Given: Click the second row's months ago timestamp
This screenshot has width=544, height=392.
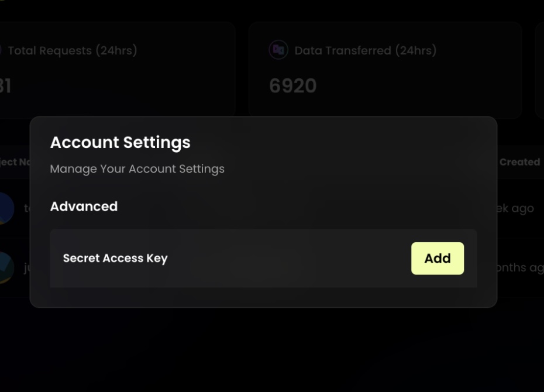Looking at the screenshot, I should [521, 267].
